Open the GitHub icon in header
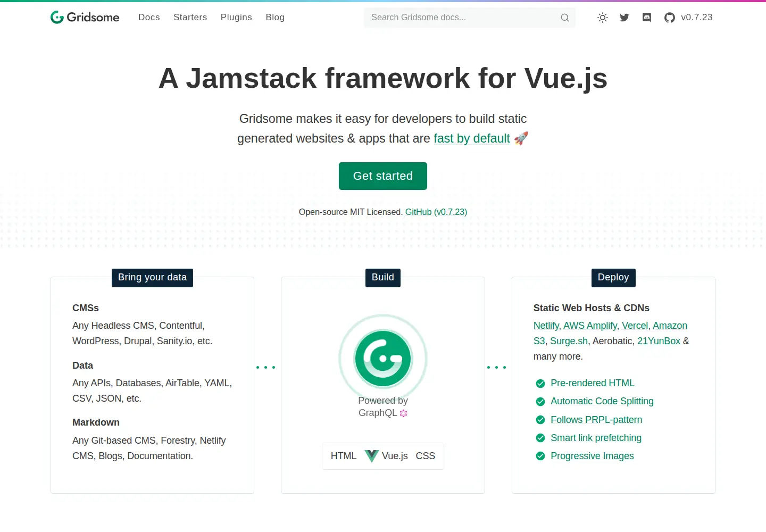 (670, 18)
